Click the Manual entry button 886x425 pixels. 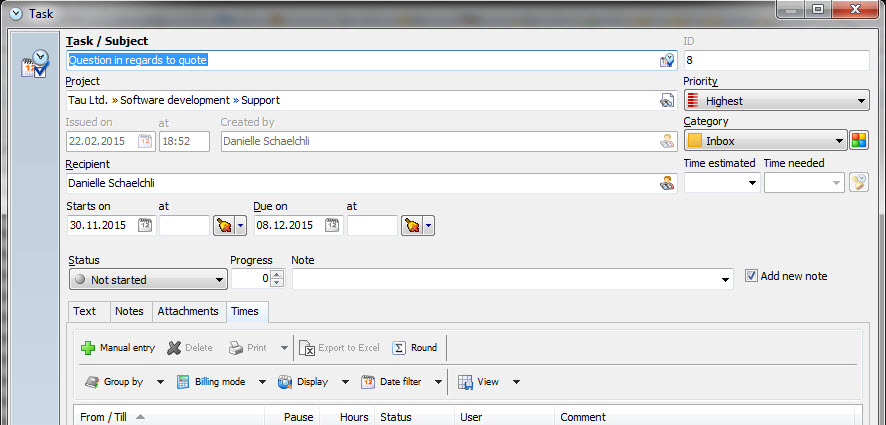[x=118, y=348]
